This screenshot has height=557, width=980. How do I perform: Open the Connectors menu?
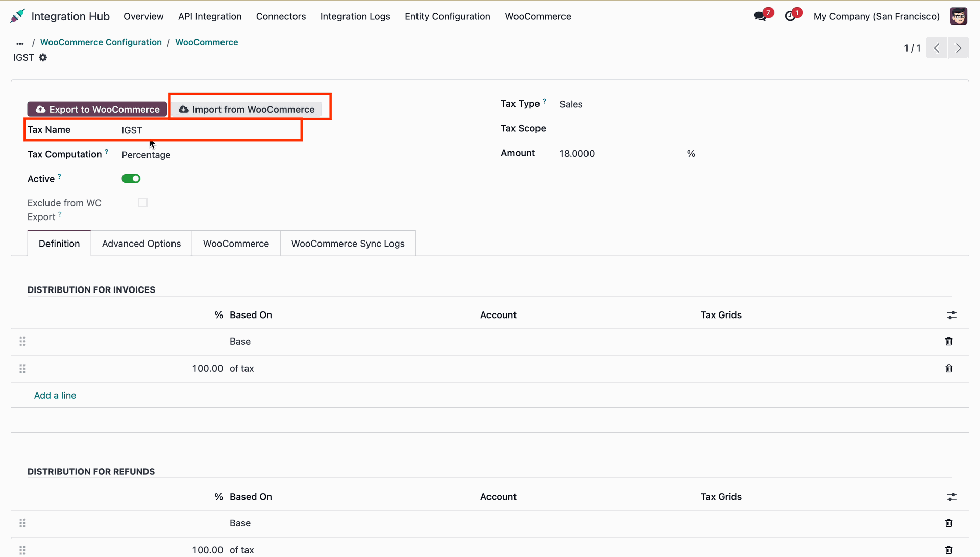[x=281, y=16]
